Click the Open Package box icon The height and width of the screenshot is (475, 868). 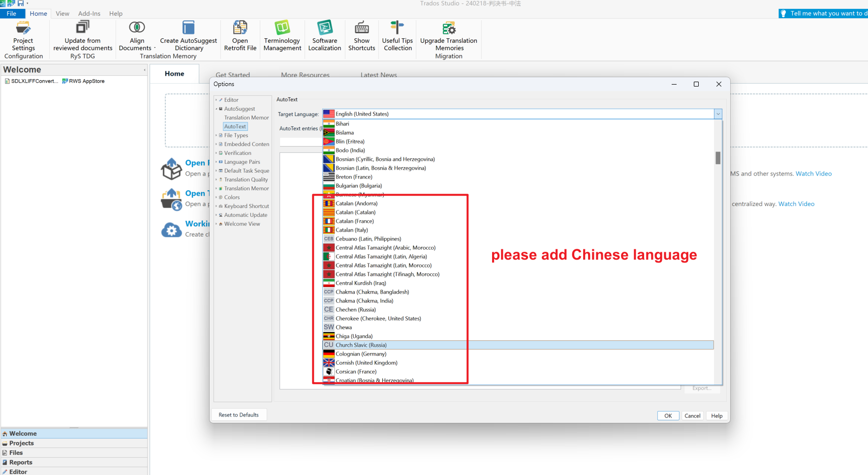tap(172, 169)
